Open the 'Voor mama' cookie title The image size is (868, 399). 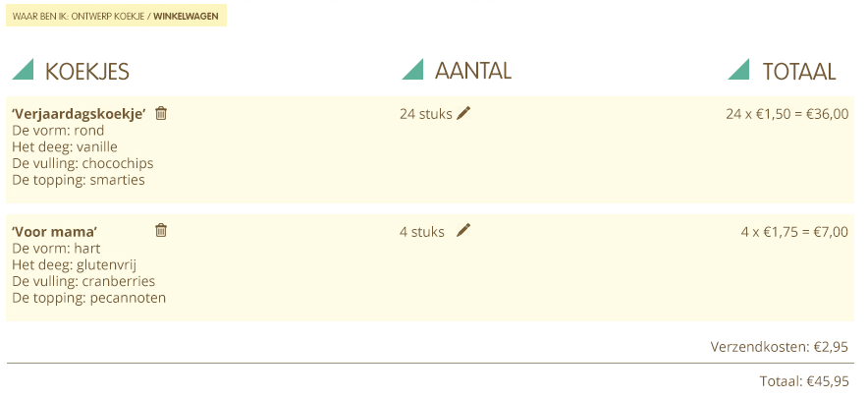55,232
